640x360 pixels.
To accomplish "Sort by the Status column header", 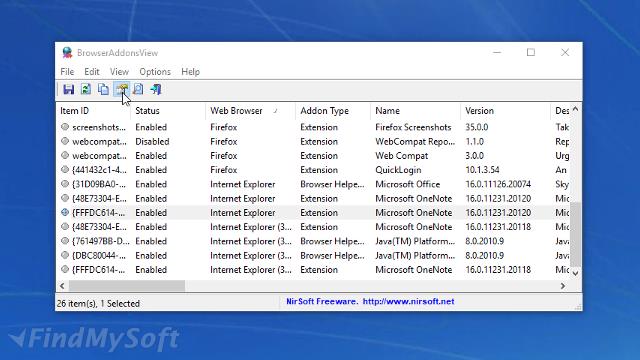I will (168, 111).
